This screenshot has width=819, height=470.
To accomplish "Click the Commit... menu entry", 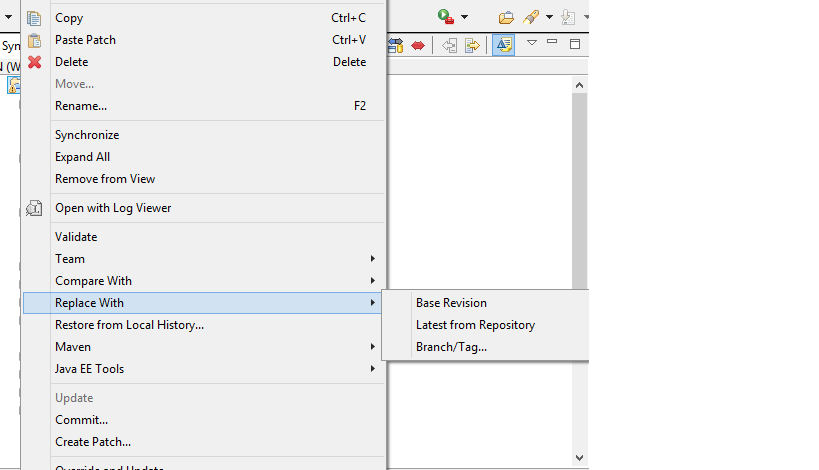I will pos(81,420).
